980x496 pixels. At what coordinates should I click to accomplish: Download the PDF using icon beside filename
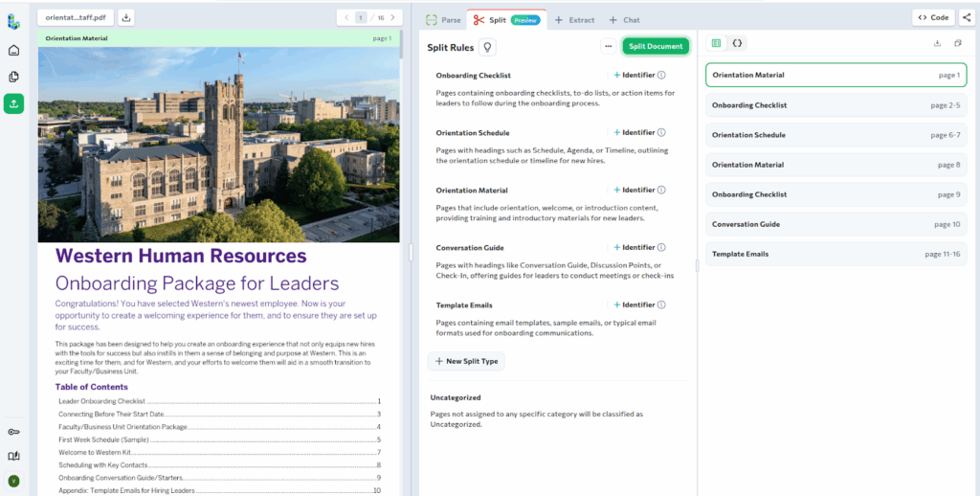(127, 17)
